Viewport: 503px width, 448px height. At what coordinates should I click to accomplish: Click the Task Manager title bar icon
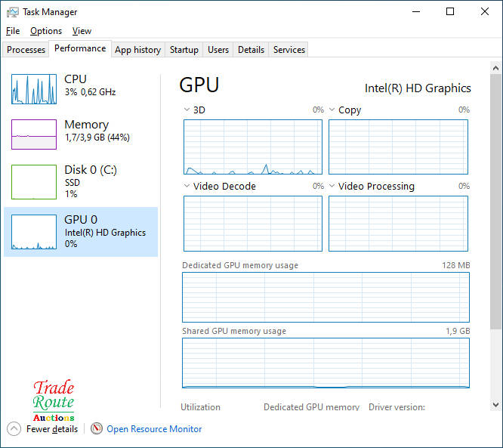[12, 12]
